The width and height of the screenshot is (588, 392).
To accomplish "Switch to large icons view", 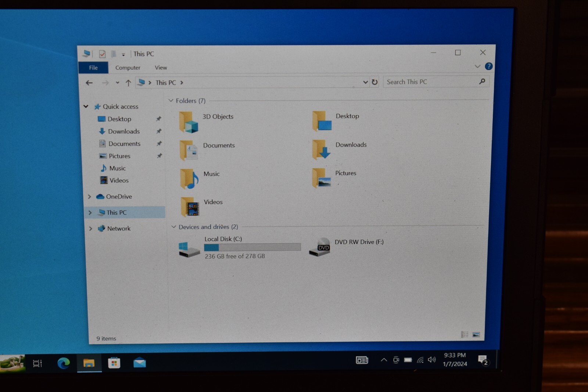I will tap(476, 334).
